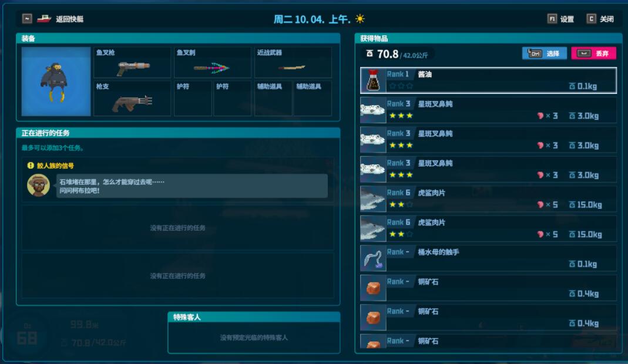Select the second empty mission slot
Image resolution: width=628 pixels, height=364 pixels.
pyautogui.click(x=177, y=275)
